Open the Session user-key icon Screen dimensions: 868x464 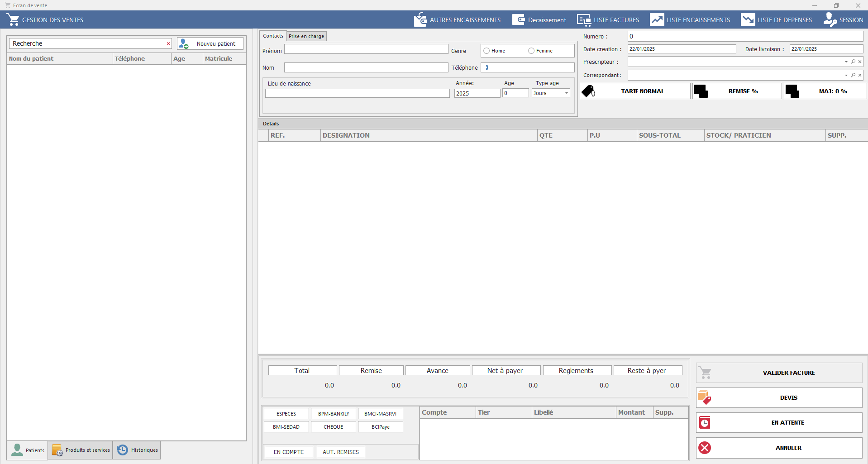pyautogui.click(x=830, y=20)
